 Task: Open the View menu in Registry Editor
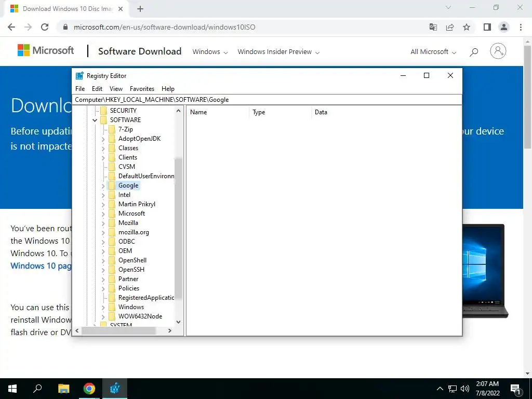click(x=116, y=89)
